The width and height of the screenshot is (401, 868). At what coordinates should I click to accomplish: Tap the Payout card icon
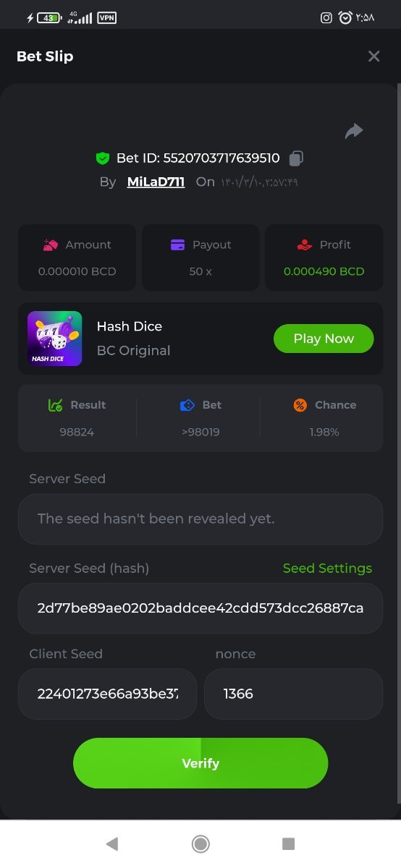[177, 245]
